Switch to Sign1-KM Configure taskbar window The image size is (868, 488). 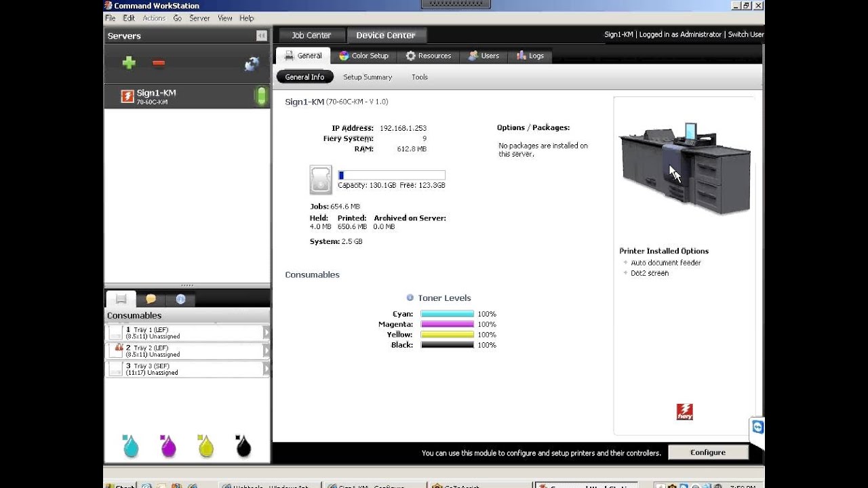tap(375, 485)
